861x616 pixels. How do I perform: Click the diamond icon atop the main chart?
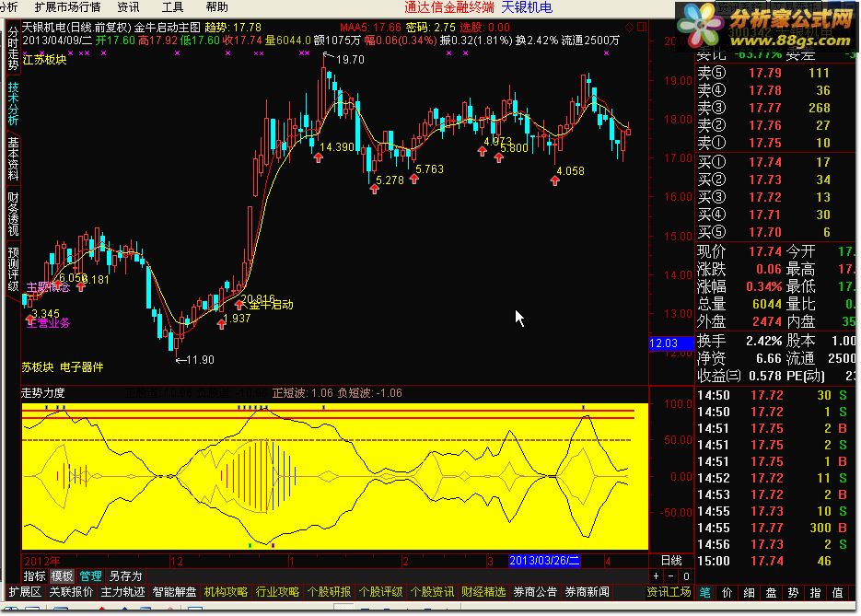tap(629, 27)
